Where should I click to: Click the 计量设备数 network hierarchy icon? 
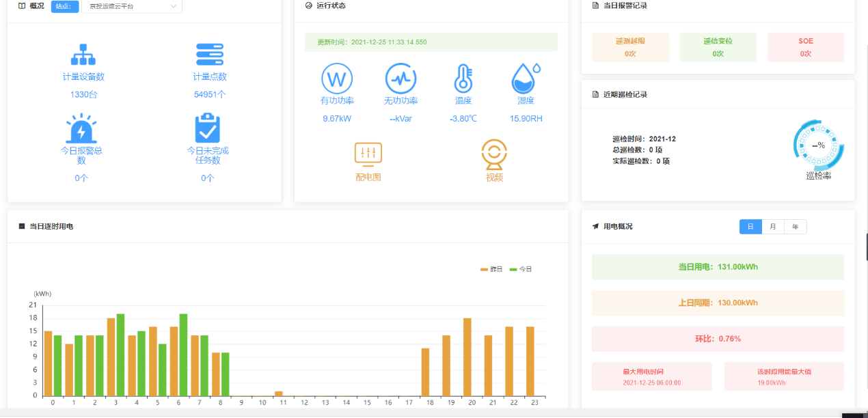pyautogui.click(x=83, y=55)
